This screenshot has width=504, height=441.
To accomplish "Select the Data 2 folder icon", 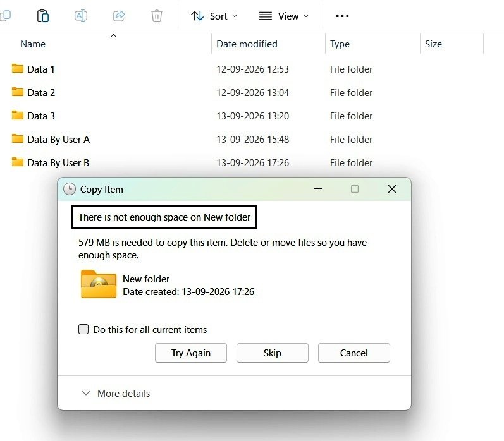I will [x=17, y=92].
